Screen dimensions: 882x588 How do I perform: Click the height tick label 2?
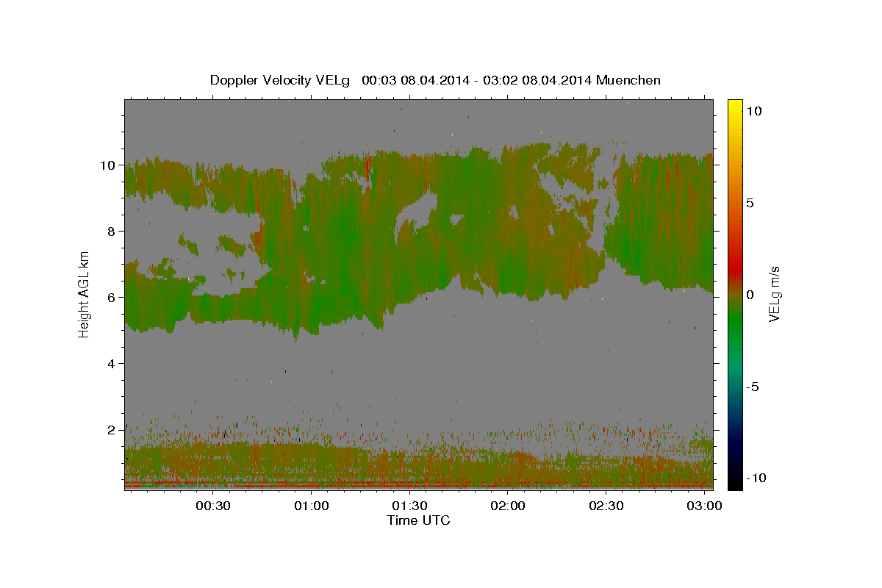[x=112, y=430]
